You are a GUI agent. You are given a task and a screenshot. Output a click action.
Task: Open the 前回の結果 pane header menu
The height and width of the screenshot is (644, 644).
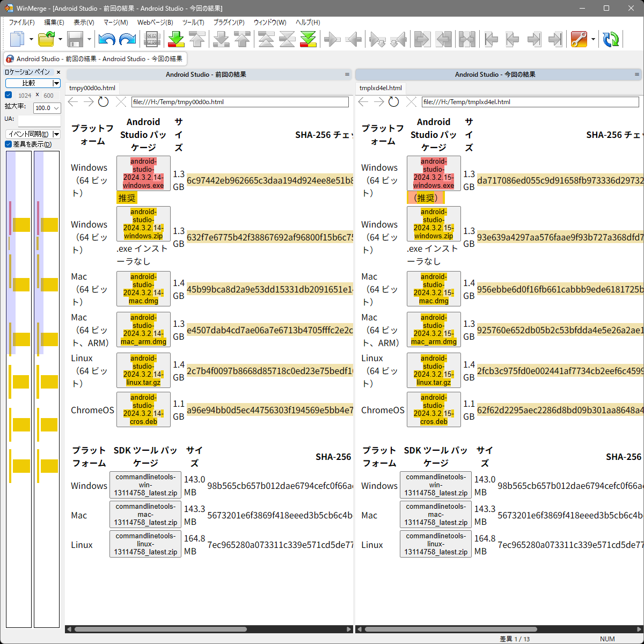[x=347, y=75]
